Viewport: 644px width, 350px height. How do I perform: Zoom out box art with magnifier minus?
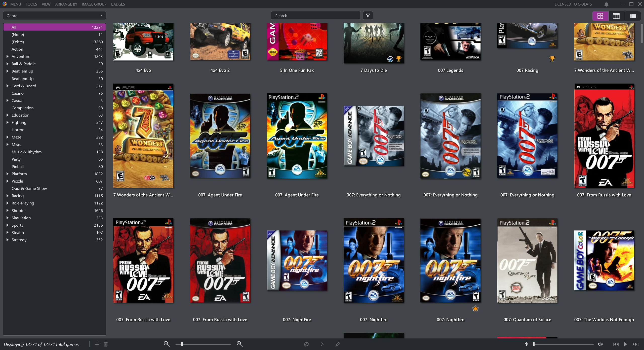coord(167,344)
